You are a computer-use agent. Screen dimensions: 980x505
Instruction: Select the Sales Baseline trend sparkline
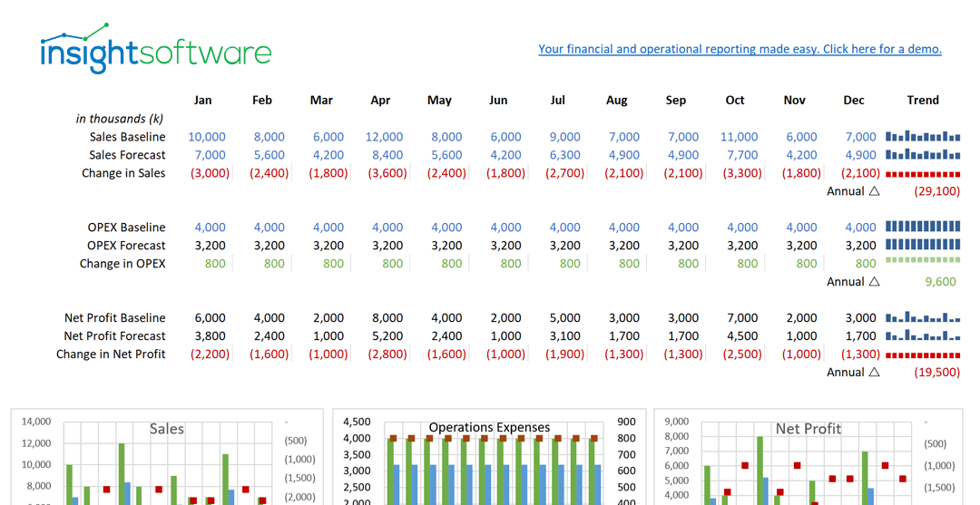(923, 136)
